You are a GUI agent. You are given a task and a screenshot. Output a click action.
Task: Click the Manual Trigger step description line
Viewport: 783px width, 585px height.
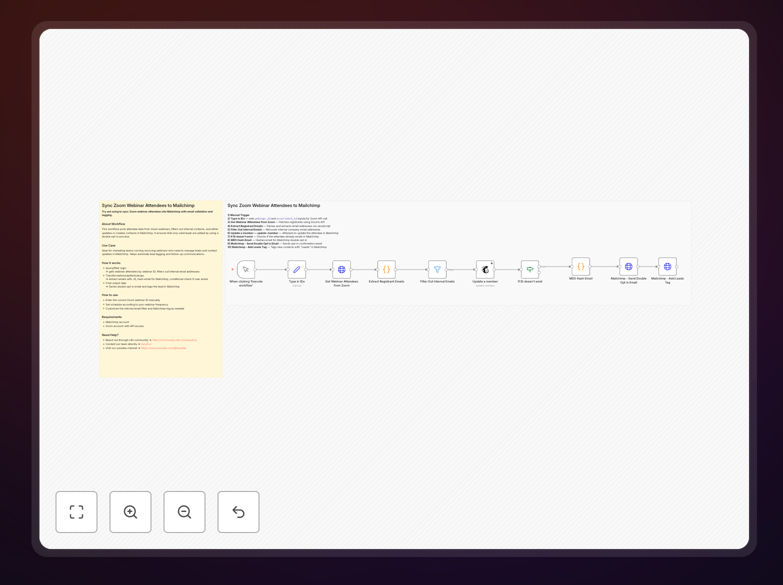click(x=239, y=215)
